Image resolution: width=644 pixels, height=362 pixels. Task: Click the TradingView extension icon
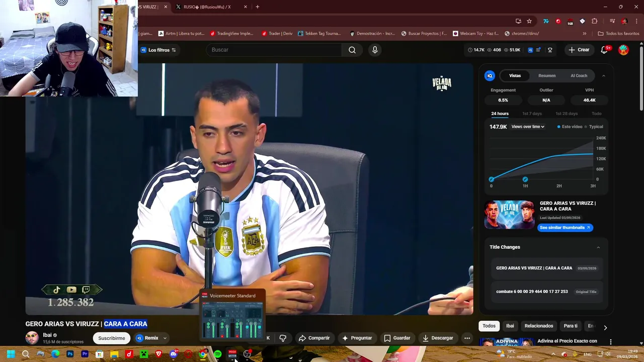(546, 21)
